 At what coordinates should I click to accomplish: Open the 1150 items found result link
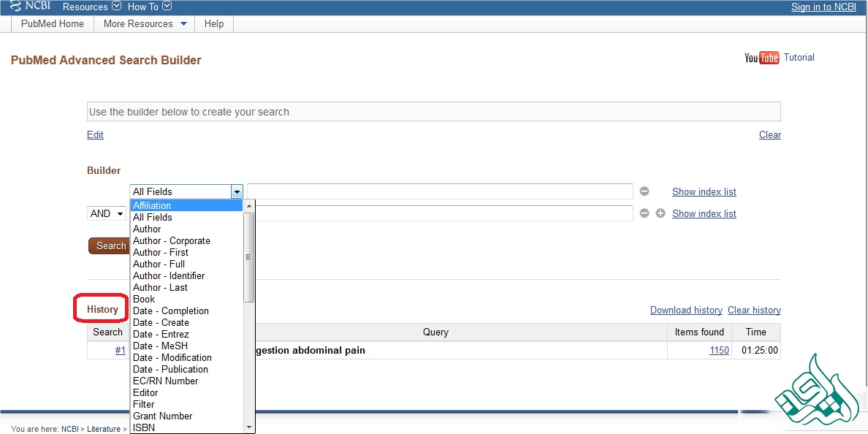point(719,351)
